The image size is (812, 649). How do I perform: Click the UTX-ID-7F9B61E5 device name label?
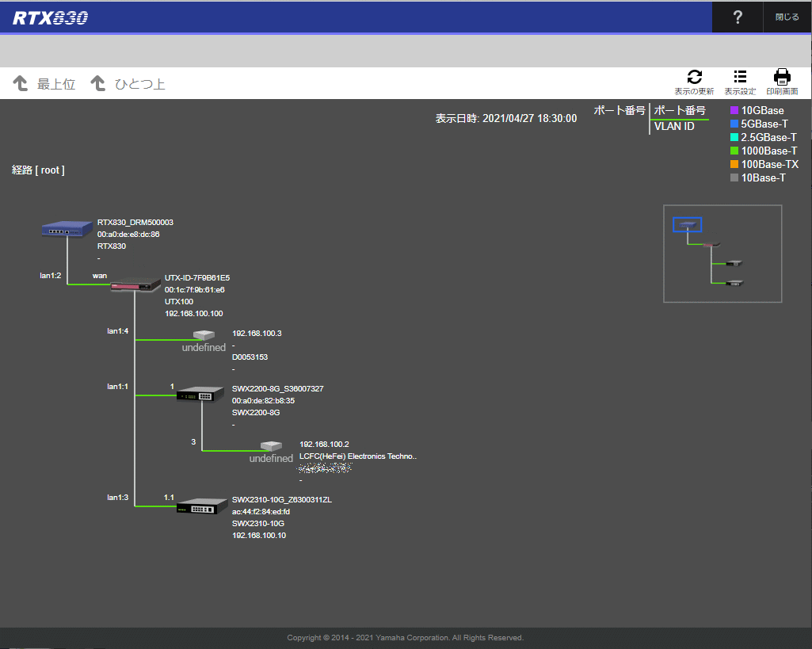[x=197, y=278]
